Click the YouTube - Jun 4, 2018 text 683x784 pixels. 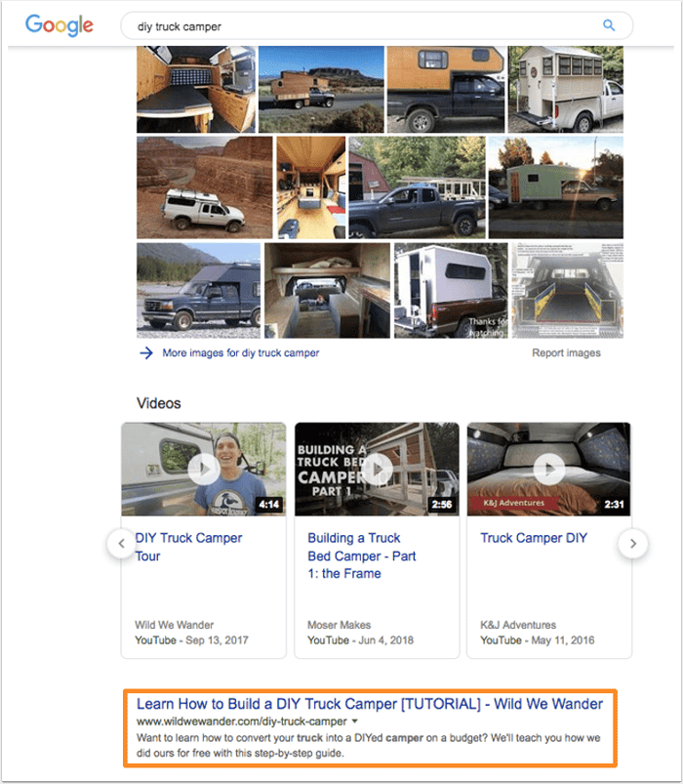pos(360,640)
